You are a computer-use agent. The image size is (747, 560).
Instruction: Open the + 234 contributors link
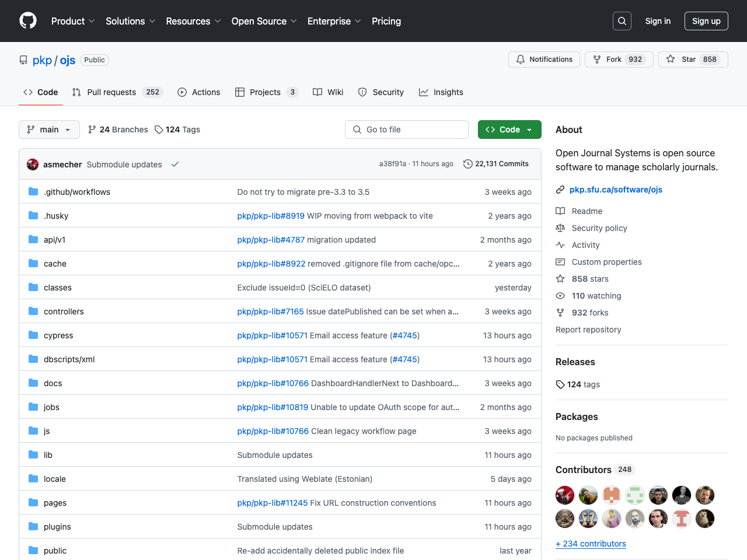pos(591,544)
